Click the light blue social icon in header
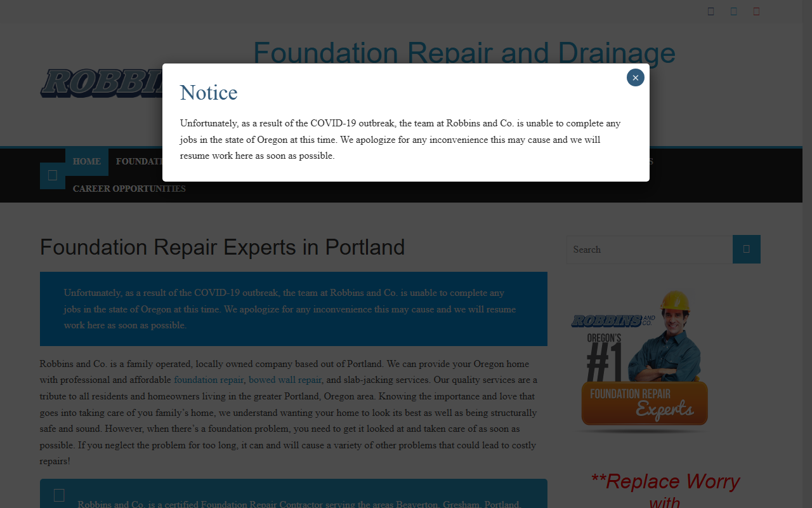812x508 pixels. [x=733, y=11]
